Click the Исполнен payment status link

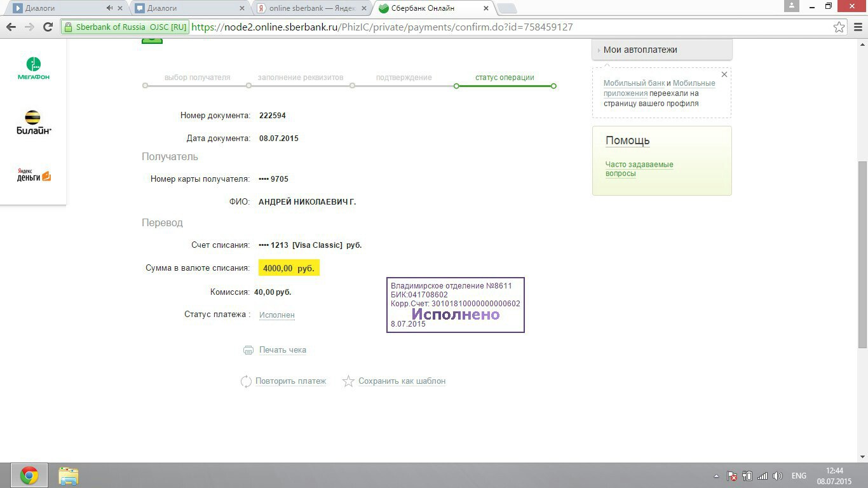pyautogui.click(x=277, y=315)
